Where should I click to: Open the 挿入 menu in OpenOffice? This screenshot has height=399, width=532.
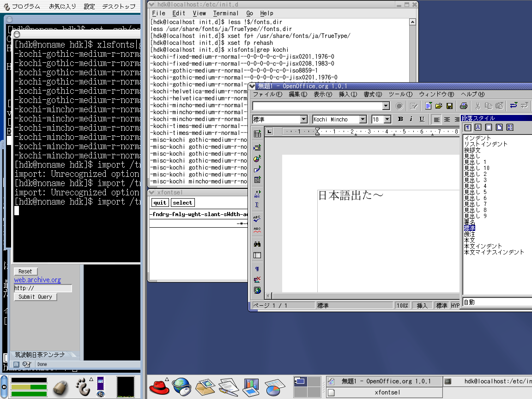click(x=348, y=94)
